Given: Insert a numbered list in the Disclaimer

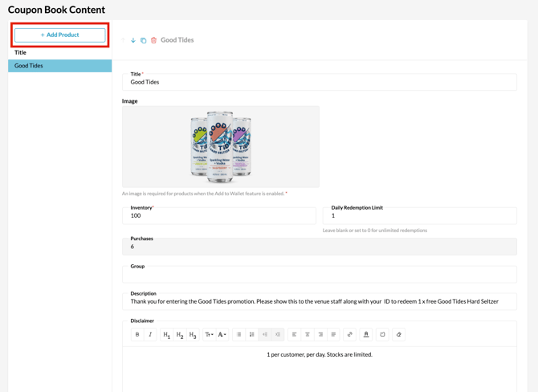Looking at the screenshot, I should tap(252, 334).
